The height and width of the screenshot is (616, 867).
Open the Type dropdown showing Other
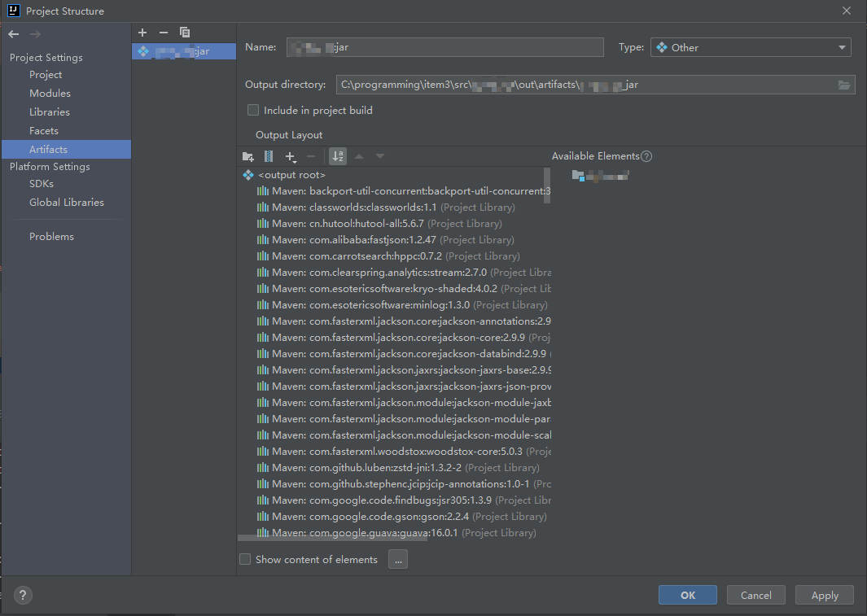pyautogui.click(x=841, y=47)
